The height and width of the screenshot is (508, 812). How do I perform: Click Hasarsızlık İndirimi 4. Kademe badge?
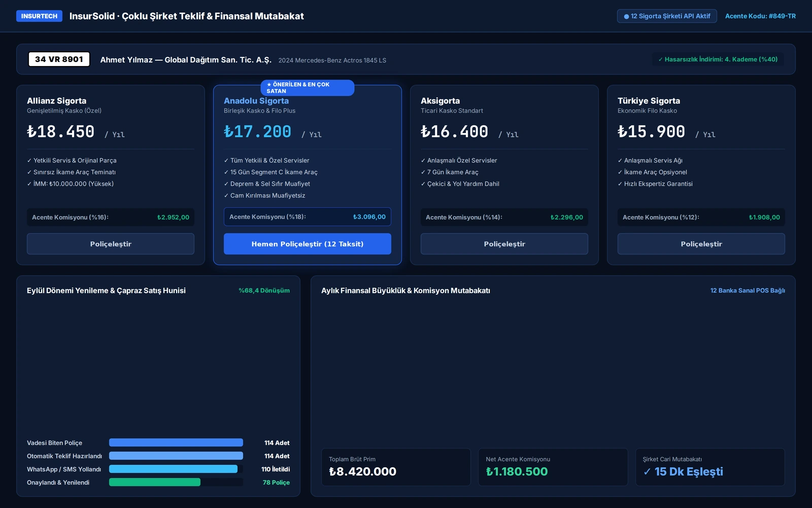click(x=718, y=59)
